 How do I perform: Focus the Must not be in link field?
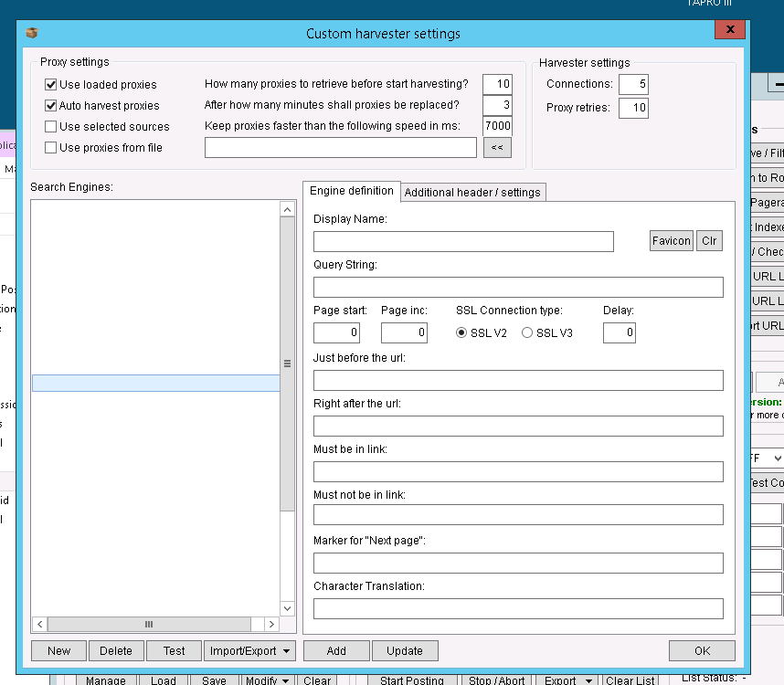click(518, 514)
